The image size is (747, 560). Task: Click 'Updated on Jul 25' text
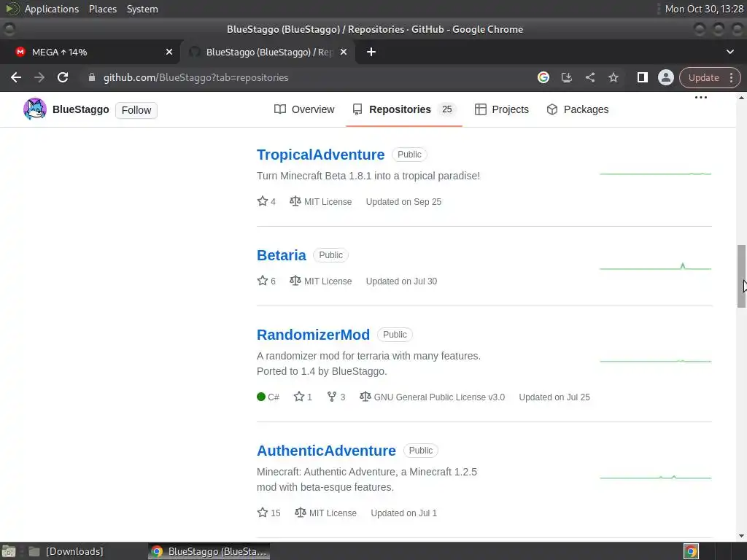554,397
